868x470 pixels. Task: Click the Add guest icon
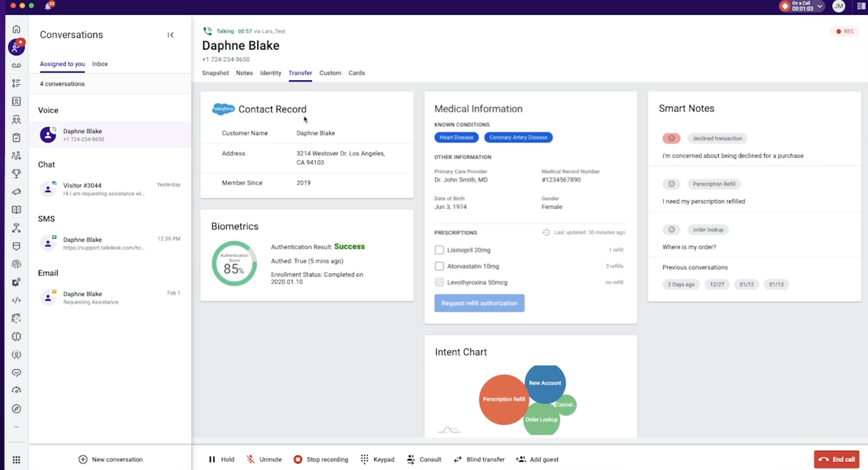pos(521,459)
